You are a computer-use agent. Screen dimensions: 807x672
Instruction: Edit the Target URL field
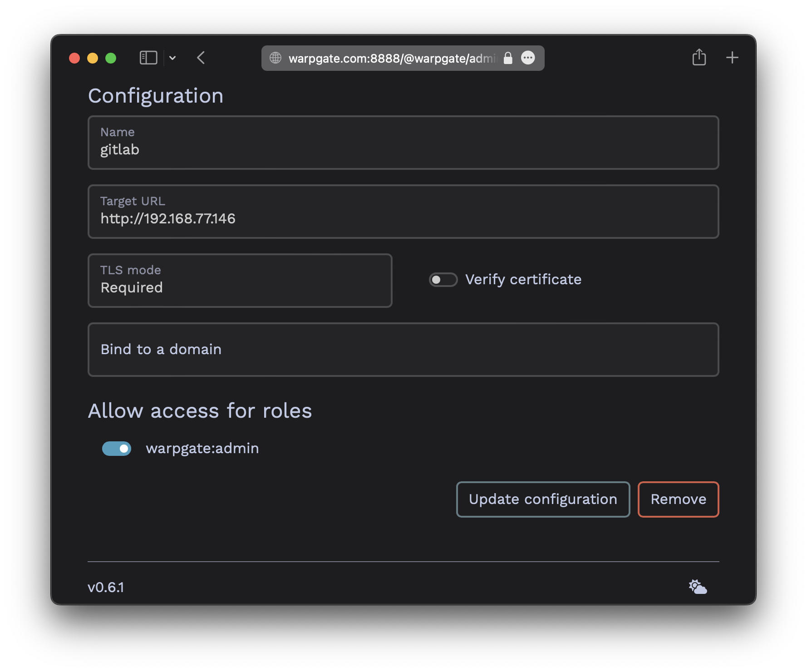(x=403, y=212)
